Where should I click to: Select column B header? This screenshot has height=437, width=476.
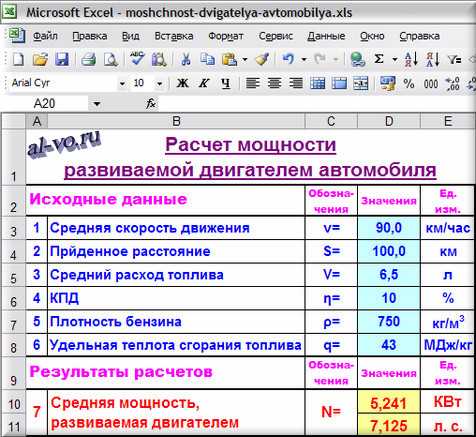click(176, 121)
